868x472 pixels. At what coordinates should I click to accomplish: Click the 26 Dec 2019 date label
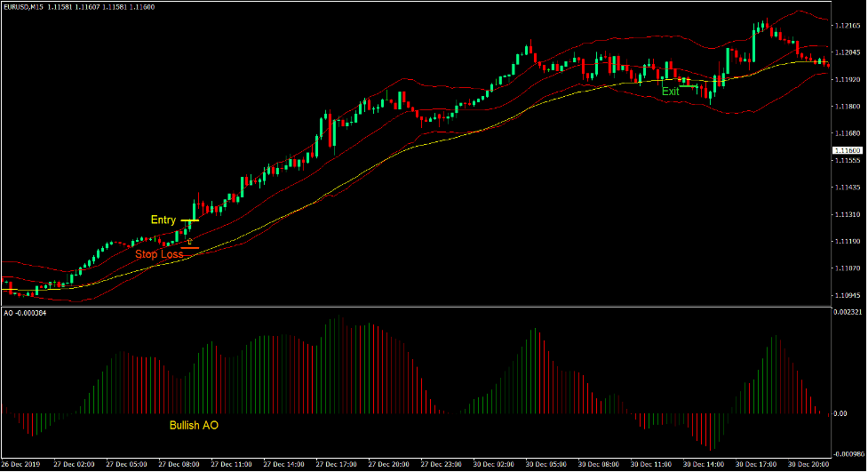21,464
